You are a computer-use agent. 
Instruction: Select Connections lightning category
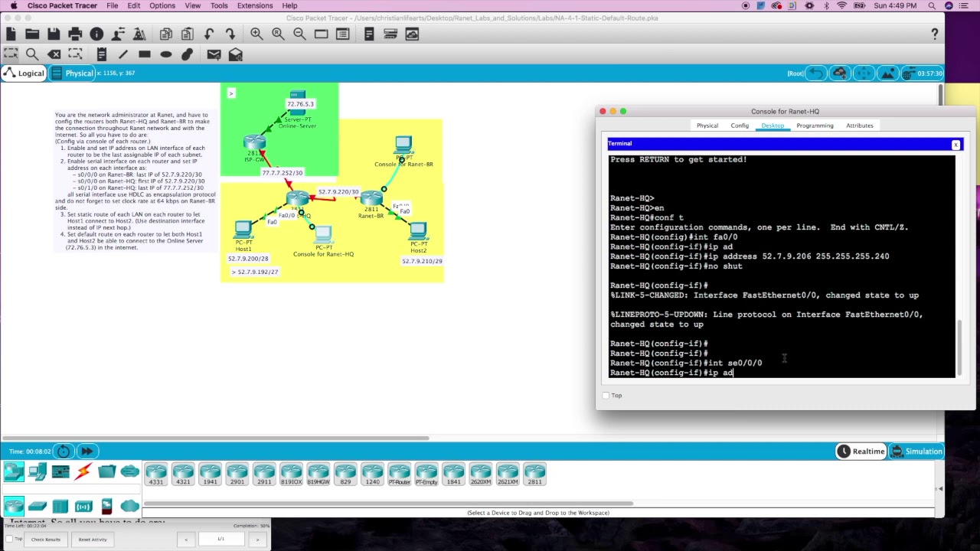(x=83, y=471)
